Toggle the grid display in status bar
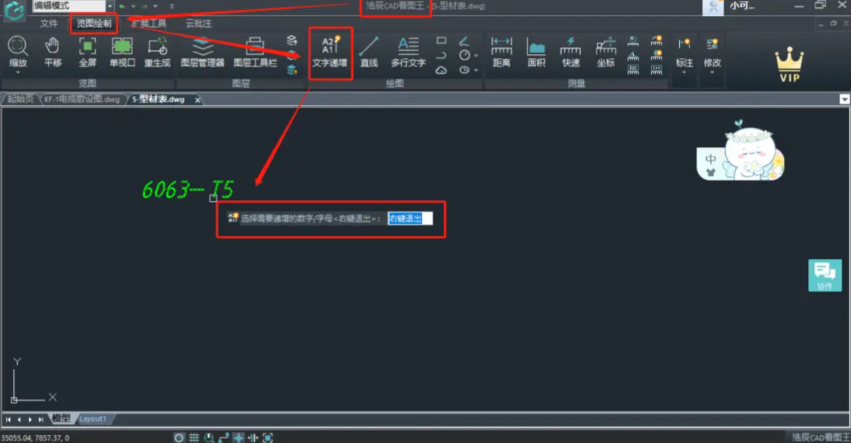The image size is (851, 443). pos(195,437)
